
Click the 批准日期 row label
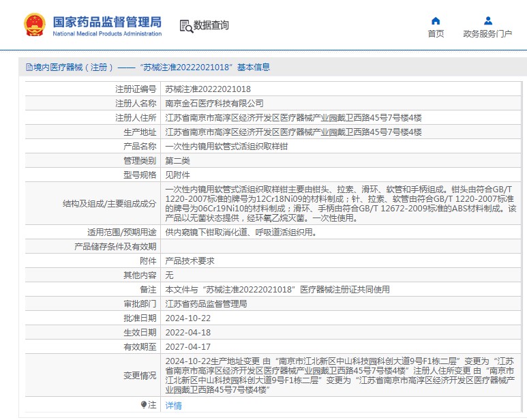(140, 318)
